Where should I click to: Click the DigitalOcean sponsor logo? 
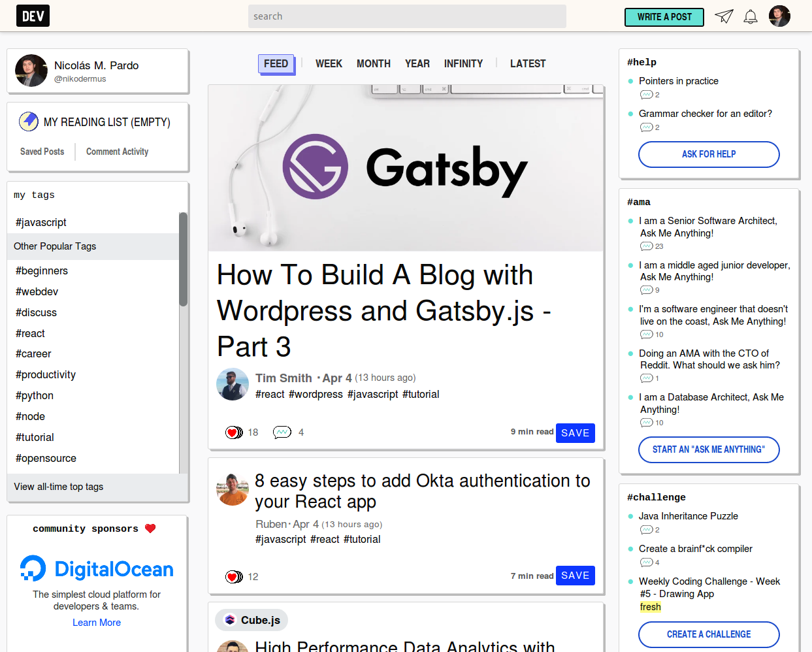pyautogui.click(x=97, y=568)
